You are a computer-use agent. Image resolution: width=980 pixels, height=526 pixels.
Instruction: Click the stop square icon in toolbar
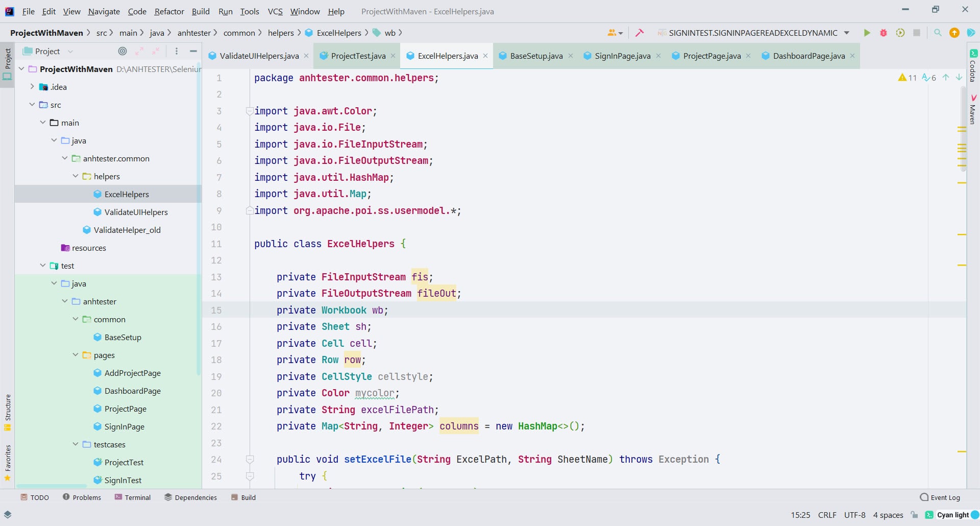coord(917,33)
